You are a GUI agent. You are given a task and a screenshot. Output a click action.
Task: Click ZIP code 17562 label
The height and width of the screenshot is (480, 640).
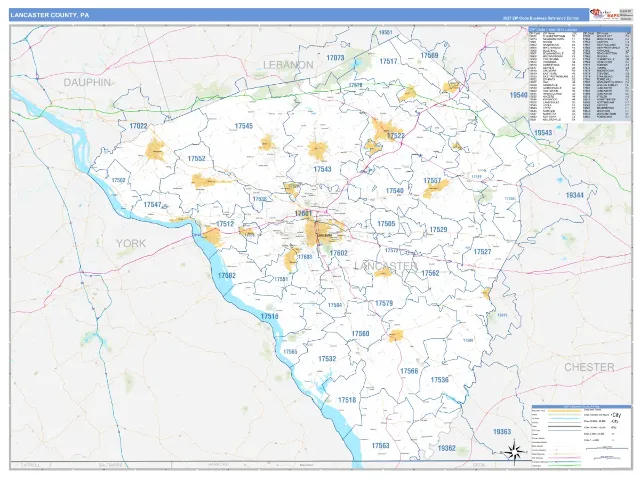pos(430,273)
